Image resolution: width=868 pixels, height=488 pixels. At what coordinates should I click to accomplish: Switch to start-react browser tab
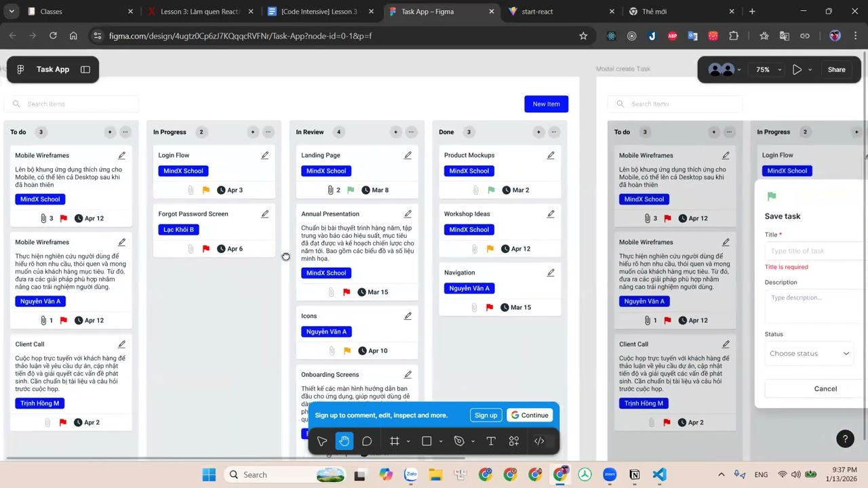tap(561, 12)
